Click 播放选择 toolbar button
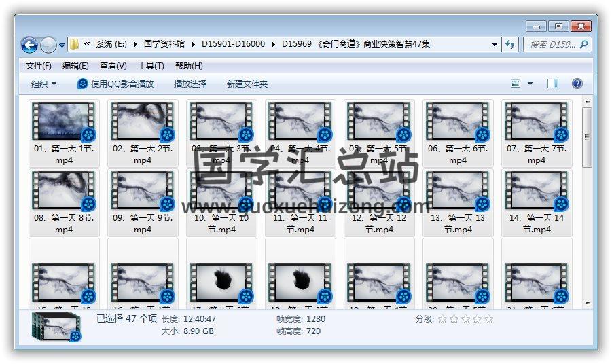 pos(190,84)
